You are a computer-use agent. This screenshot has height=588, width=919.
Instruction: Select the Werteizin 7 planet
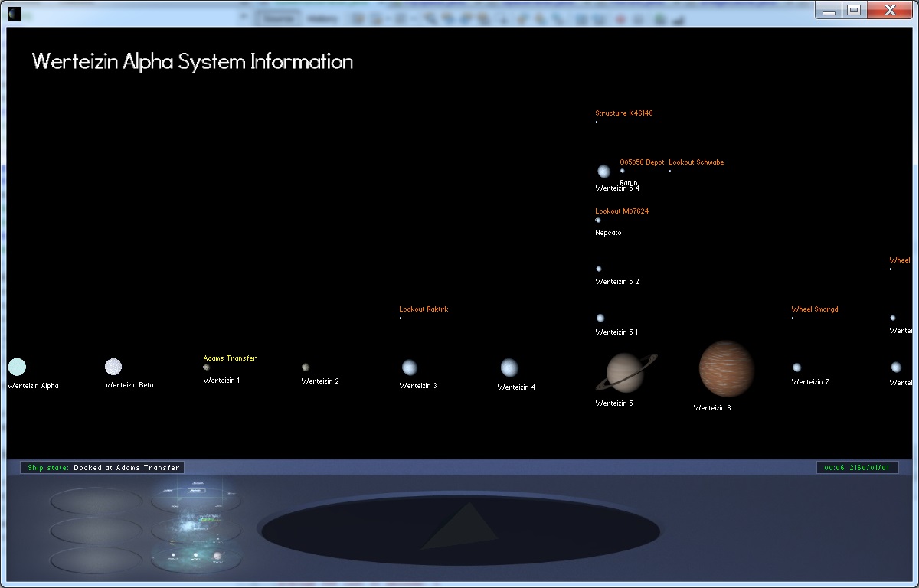(797, 367)
